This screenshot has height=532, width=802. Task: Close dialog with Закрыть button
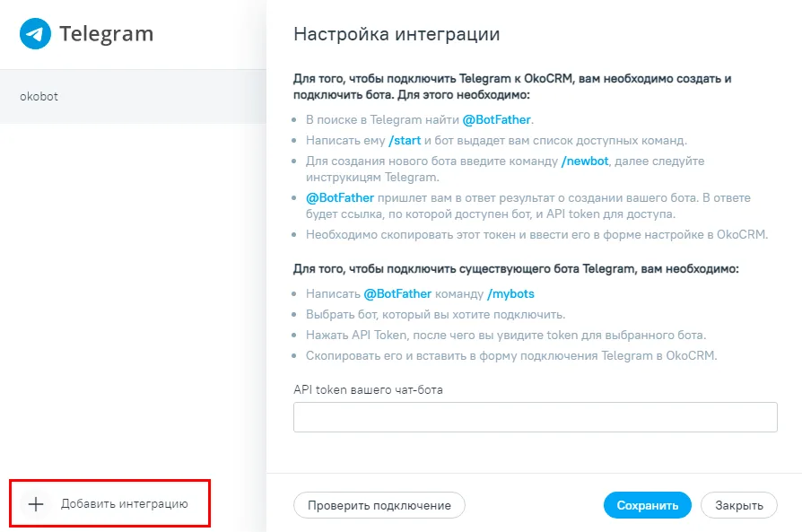[x=738, y=505]
